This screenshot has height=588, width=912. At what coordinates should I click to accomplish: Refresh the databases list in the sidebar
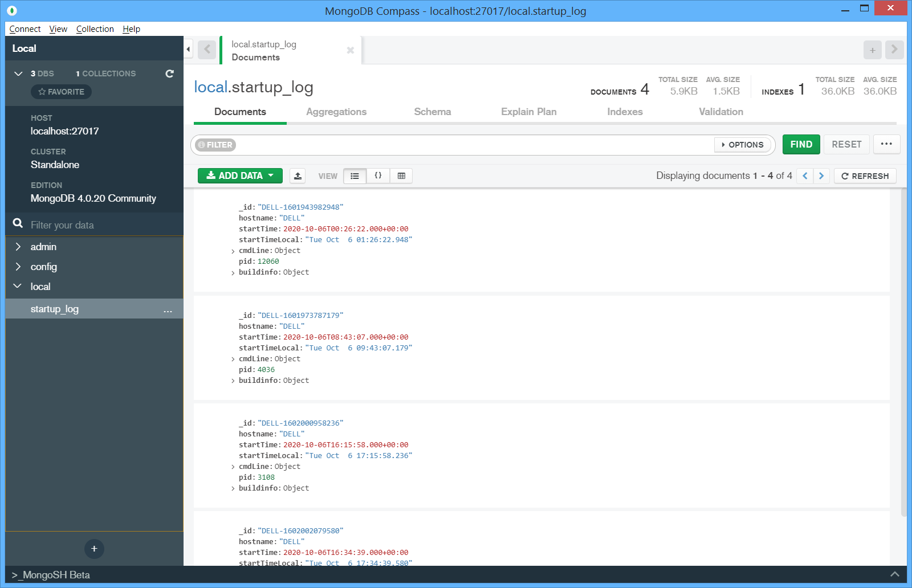tap(169, 73)
